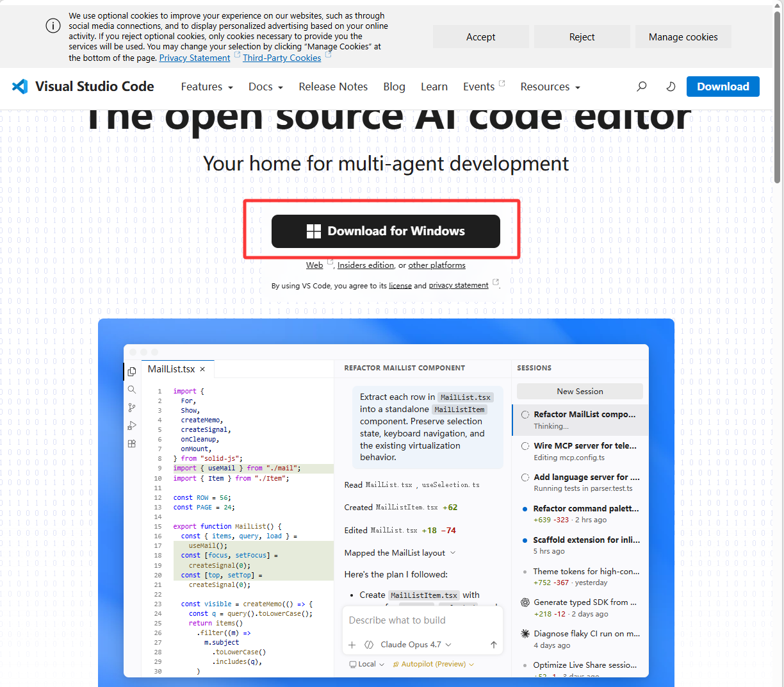The width and height of the screenshot is (784, 687).
Task: Click the plus icon below the chat input
Action: click(x=352, y=645)
